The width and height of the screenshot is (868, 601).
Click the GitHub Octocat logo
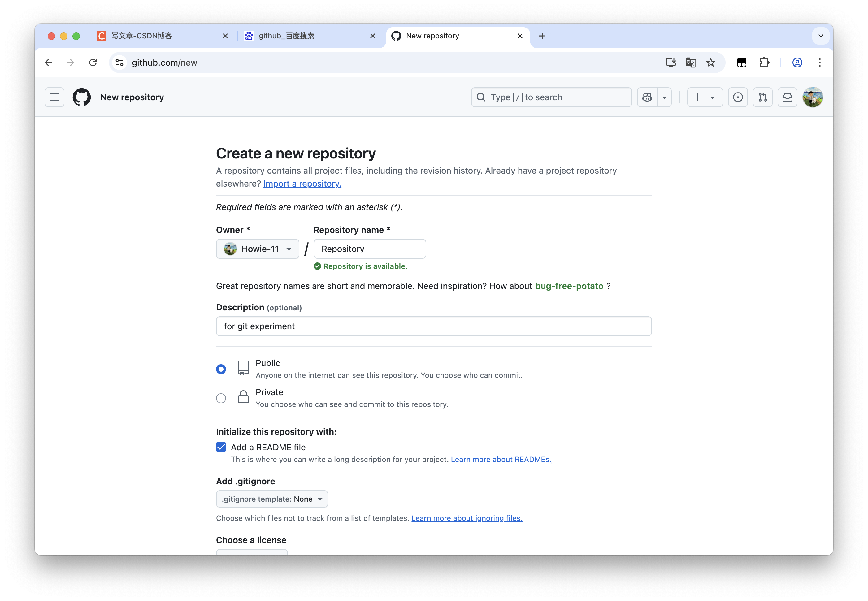82,97
